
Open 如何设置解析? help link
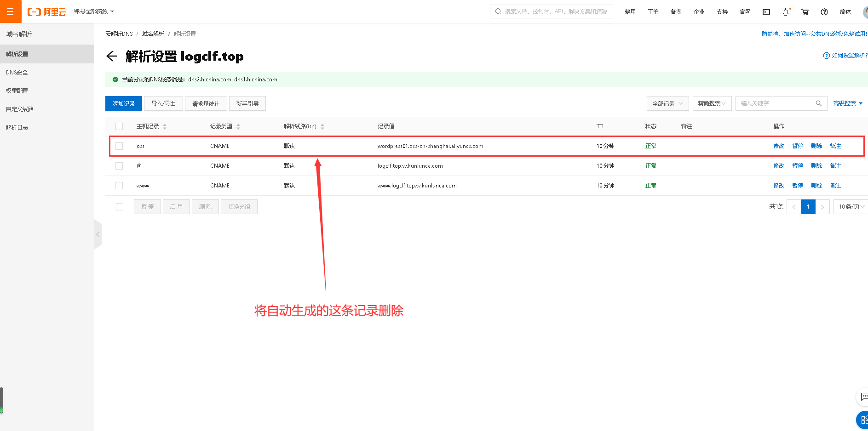click(845, 56)
